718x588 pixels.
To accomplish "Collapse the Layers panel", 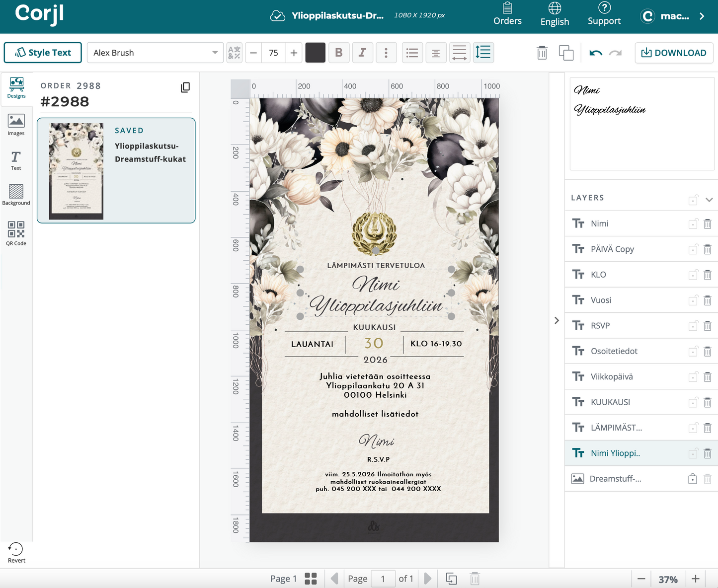I will point(709,200).
